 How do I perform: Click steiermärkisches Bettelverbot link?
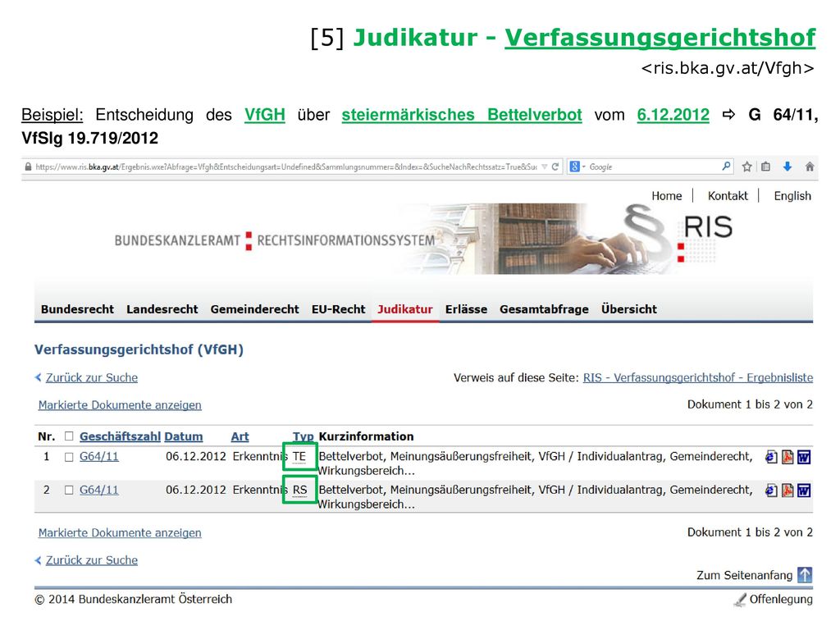click(x=462, y=115)
